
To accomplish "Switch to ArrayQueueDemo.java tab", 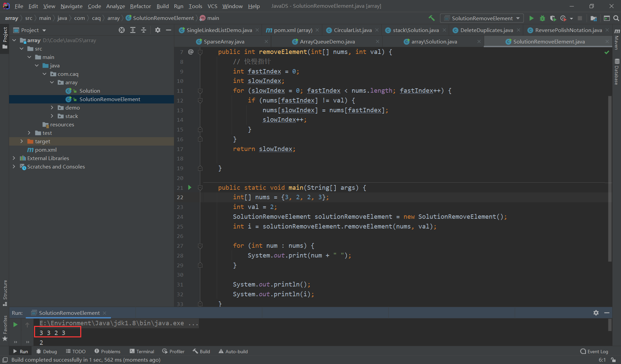I will (327, 41).
